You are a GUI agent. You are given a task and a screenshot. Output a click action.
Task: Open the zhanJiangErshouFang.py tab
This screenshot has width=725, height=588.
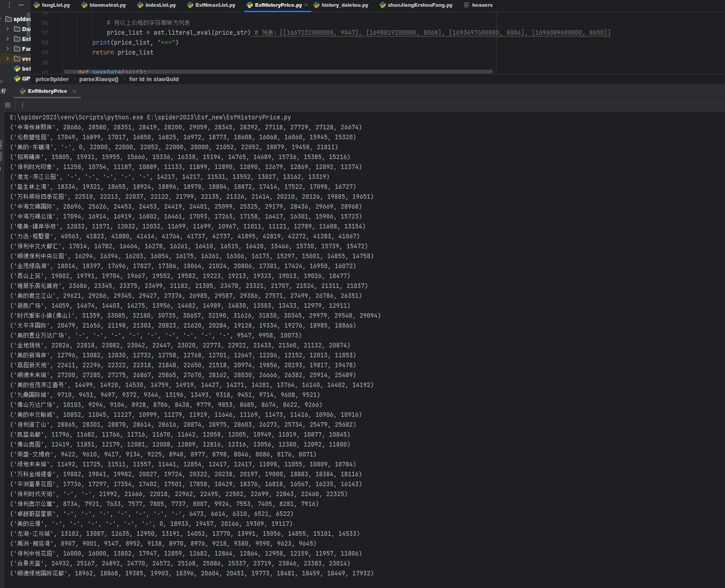click(416, 5)
